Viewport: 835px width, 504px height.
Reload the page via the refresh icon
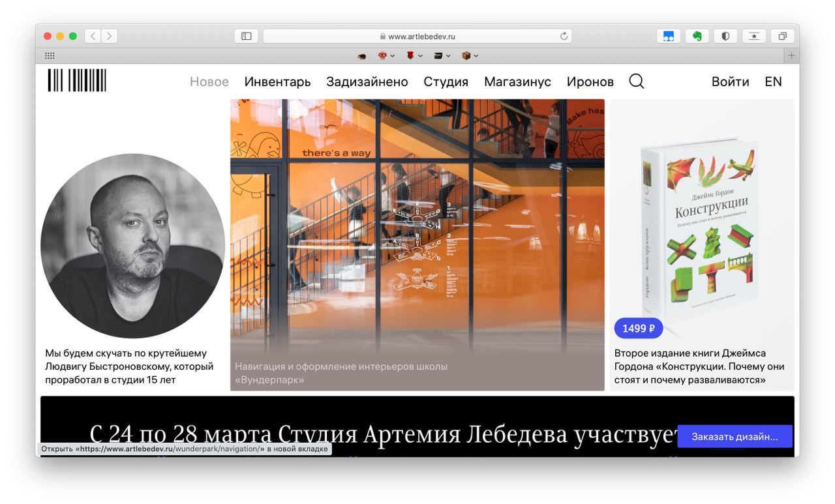click(564, 37)
